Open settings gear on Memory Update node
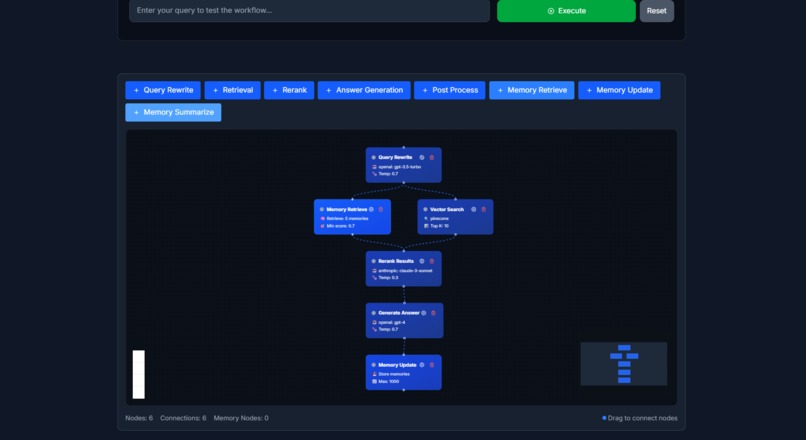 [x=422, y=365]
